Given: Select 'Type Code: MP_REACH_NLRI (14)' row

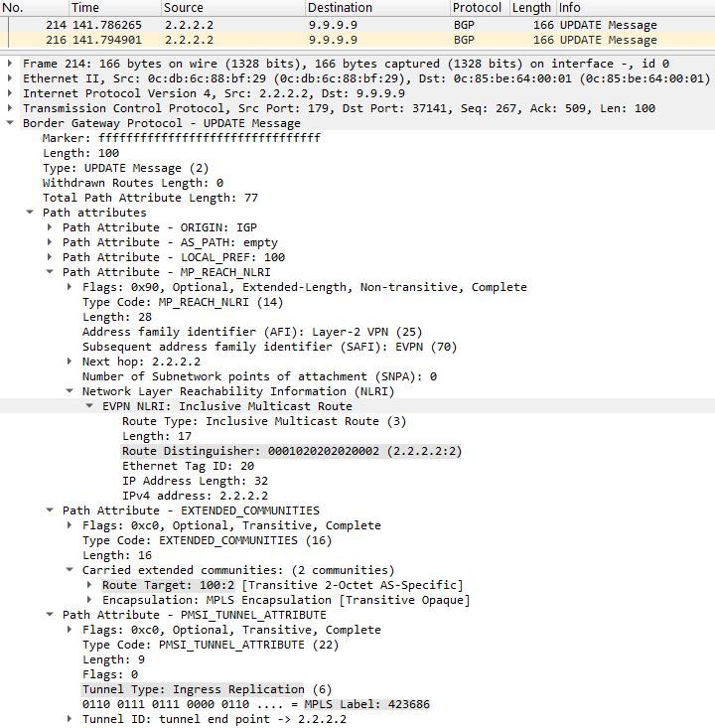Looking at the screenshot, I should (x=183, y=302).
